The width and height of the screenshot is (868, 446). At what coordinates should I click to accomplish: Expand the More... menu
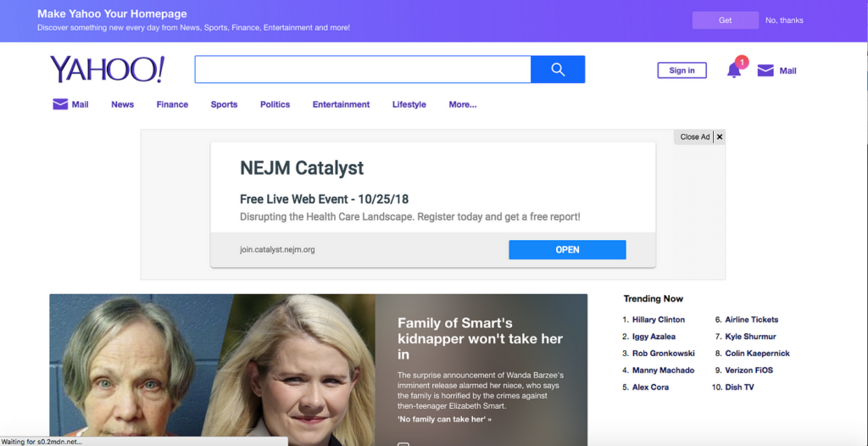pyautogui.click(x=463, y=104)
